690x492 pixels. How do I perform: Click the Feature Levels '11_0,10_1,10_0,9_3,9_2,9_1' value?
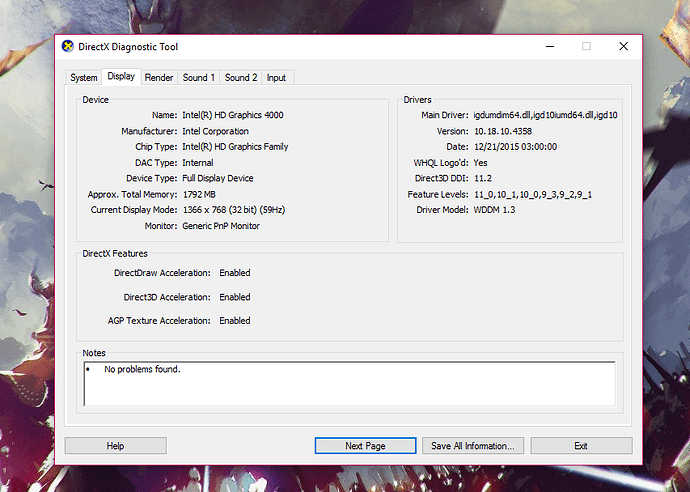[533, 195]
